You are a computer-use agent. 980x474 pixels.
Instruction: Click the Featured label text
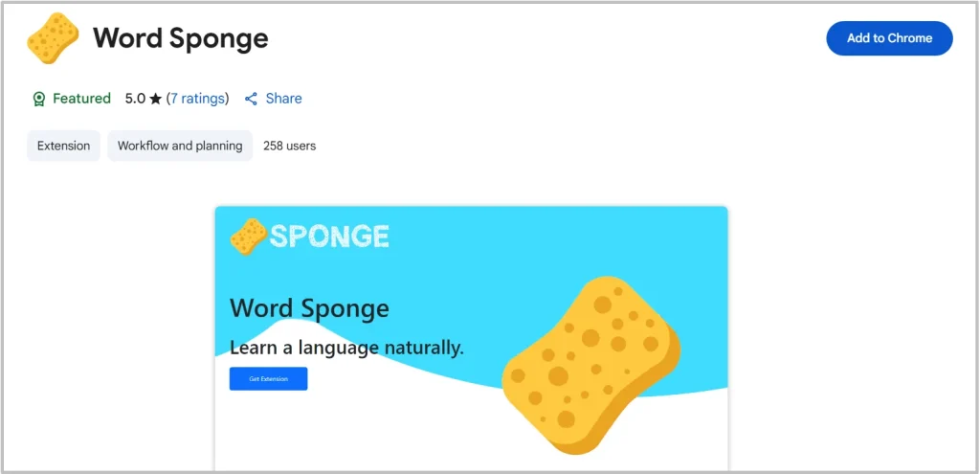click(x=81, y=99)
